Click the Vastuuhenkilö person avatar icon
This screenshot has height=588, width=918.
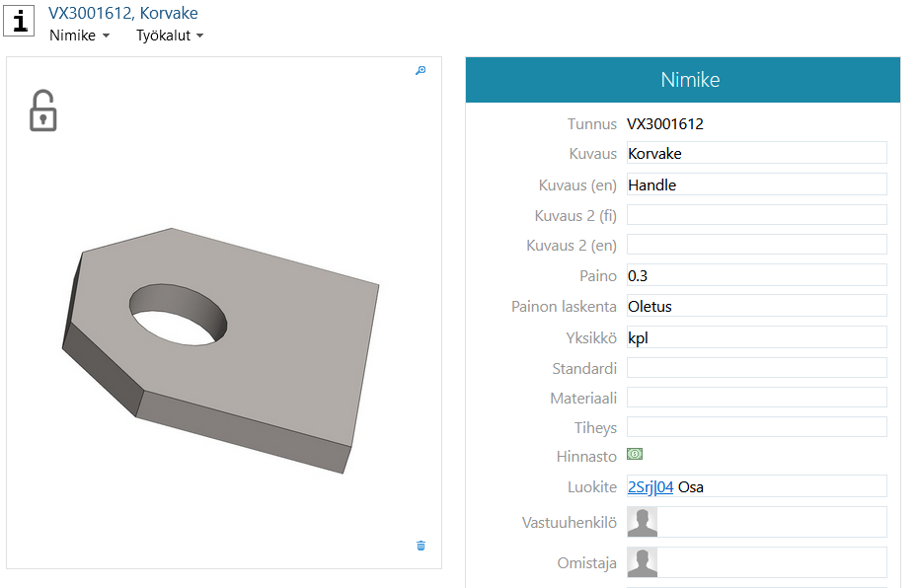(643, 523)
